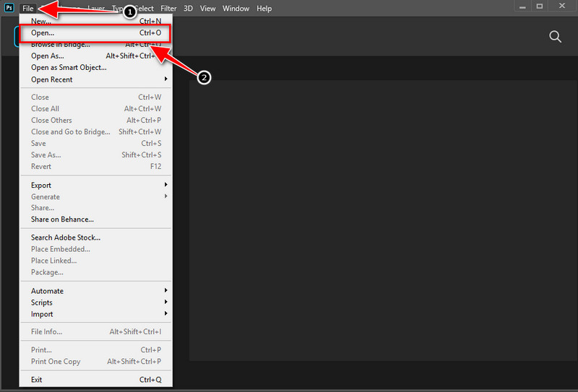This screenshot has width=578, height=392.
Task: Select Search Adobe Stock...
Action: [66, 238]
